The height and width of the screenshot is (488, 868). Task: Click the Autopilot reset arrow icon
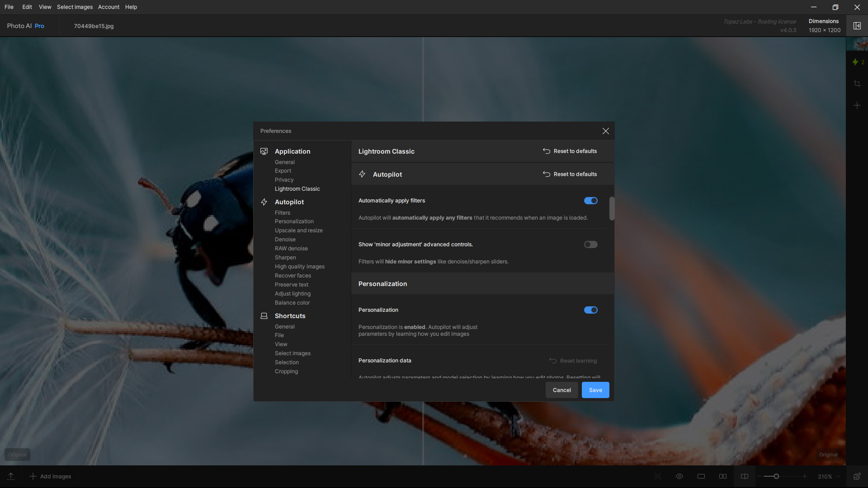point(547,174)
